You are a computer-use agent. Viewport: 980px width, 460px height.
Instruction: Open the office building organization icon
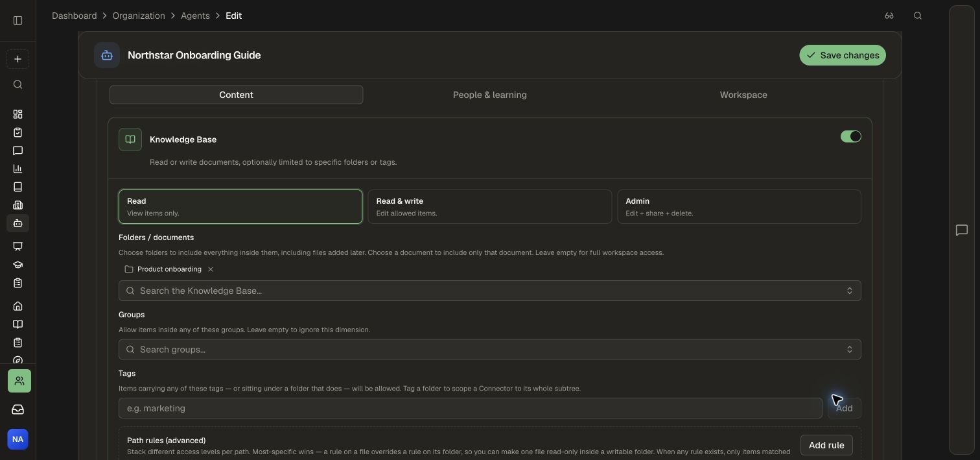tap(18, 205)
